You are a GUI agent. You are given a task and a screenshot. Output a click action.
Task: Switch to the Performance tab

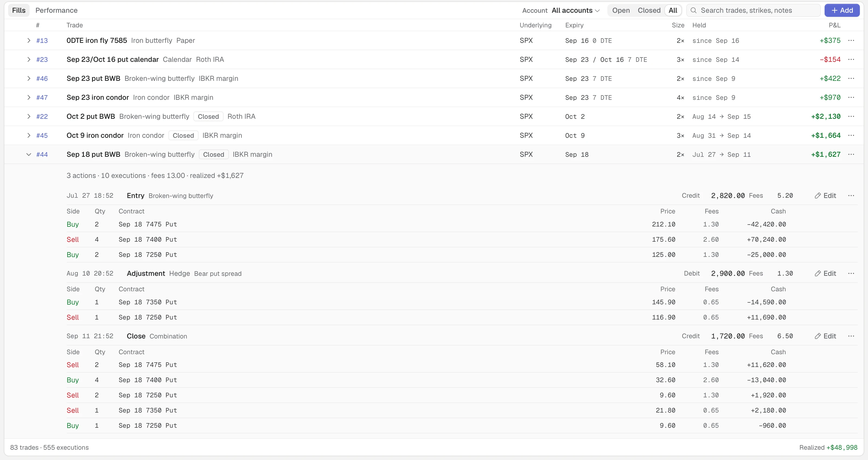(56, 11)
